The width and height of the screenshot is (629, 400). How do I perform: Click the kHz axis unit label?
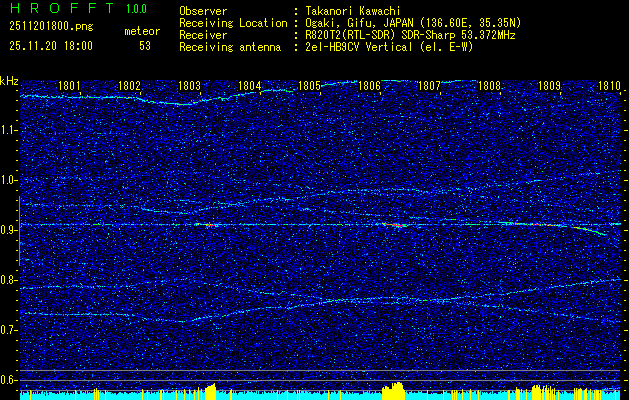(9, 81)
